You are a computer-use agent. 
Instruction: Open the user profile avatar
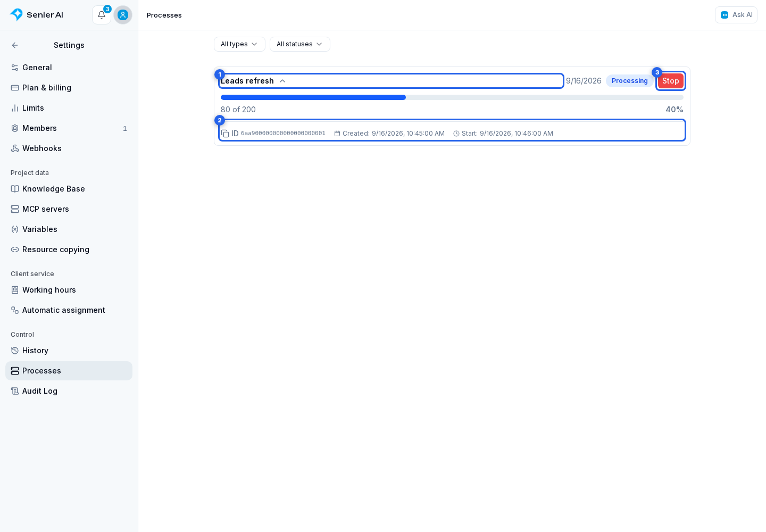click(x=123, y=15)
